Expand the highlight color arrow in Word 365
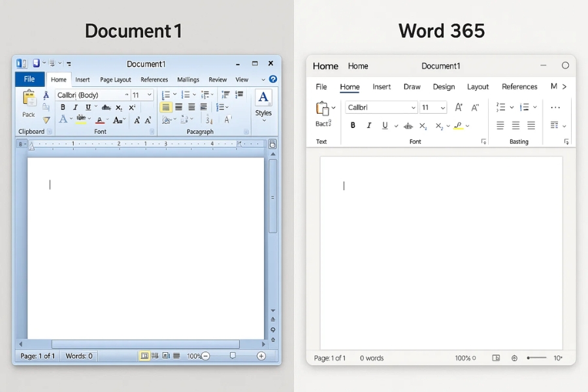Image resolution: width=588 pixels, height=392 pixels. [x=467, y=126]
